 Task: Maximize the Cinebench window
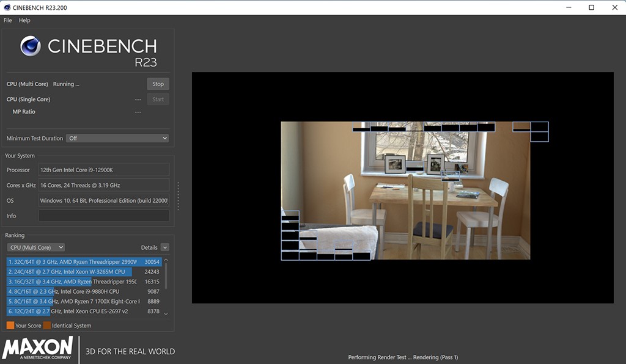tap(591, 7)
